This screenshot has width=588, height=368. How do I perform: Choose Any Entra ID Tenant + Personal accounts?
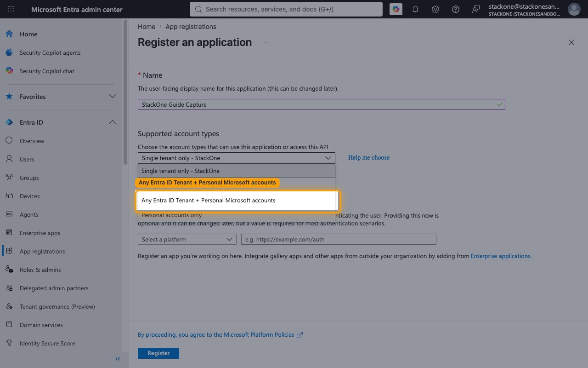(x=237, y=201)
